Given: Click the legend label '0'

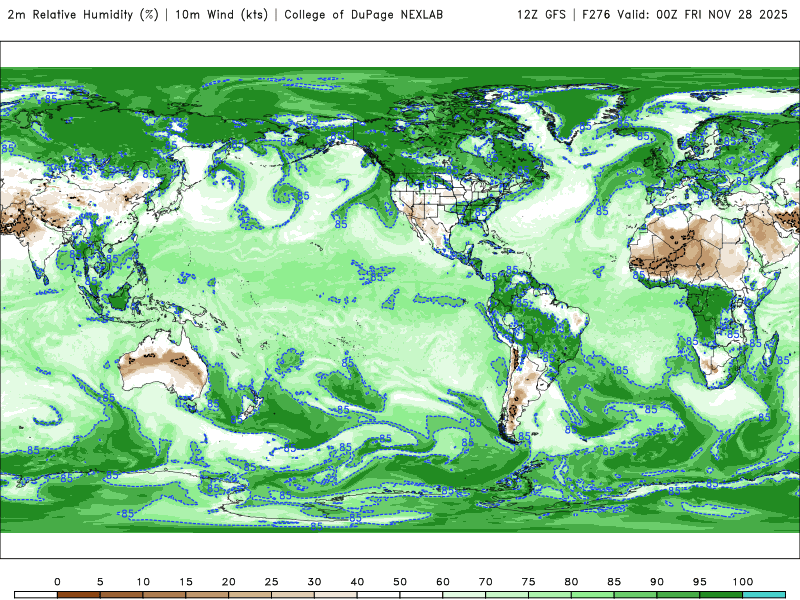Looking at the screenshot, I should click(x=57, y=582).
